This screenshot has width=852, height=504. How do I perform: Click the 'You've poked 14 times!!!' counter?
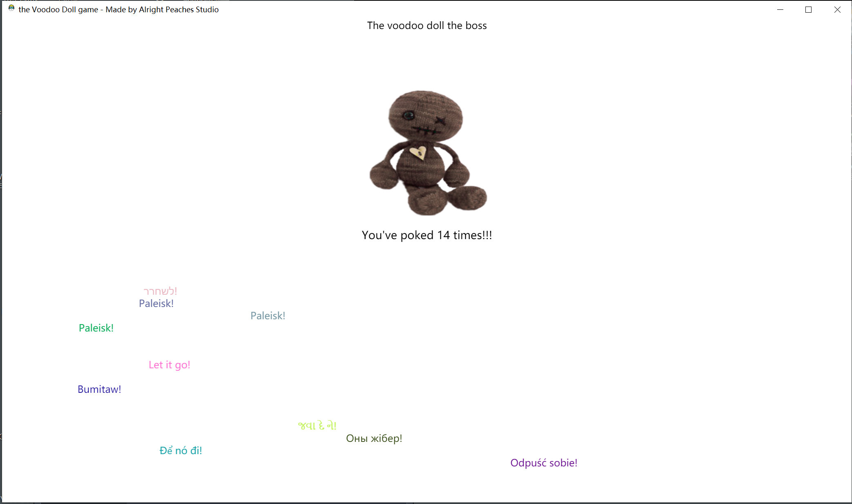click(x=427, y=235)
